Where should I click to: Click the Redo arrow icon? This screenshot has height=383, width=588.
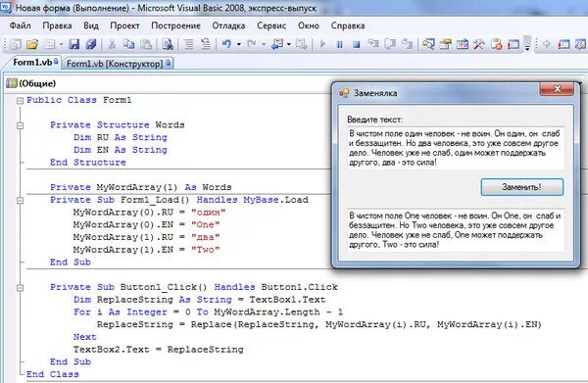252,44
